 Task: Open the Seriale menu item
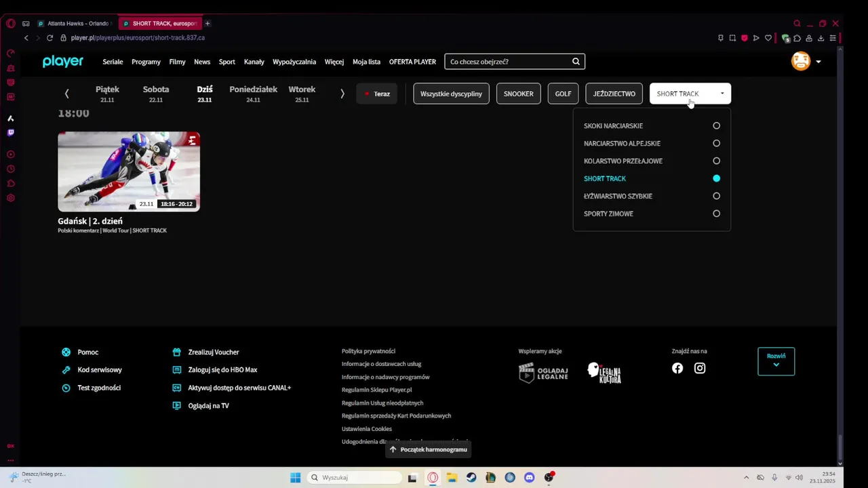coord(113,62)
